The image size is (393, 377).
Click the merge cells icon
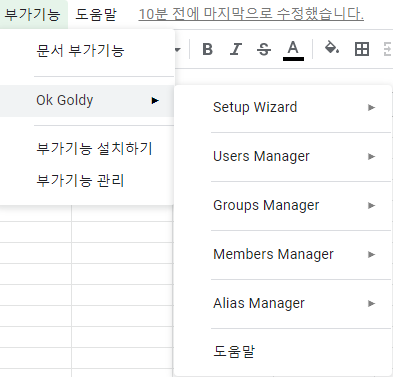(387, 49)
